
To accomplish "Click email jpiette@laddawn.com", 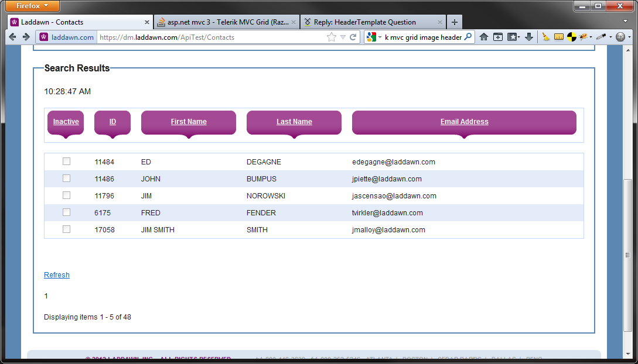I will pos(387,179).
